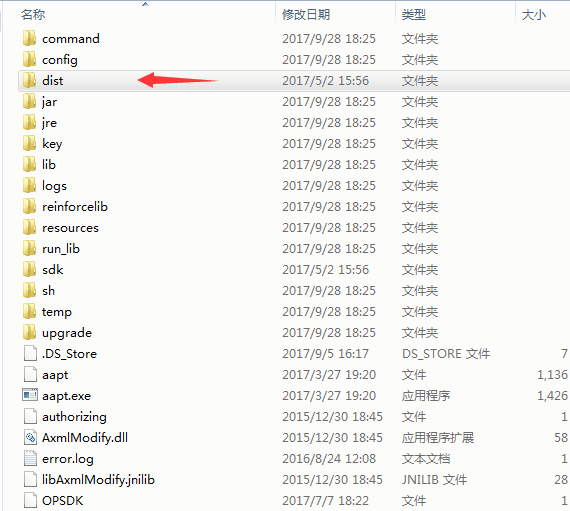Sort by the 修改日期 column header
Image resolution: width=570 pixels, height=511 pixels.
[x=306, y=15]
